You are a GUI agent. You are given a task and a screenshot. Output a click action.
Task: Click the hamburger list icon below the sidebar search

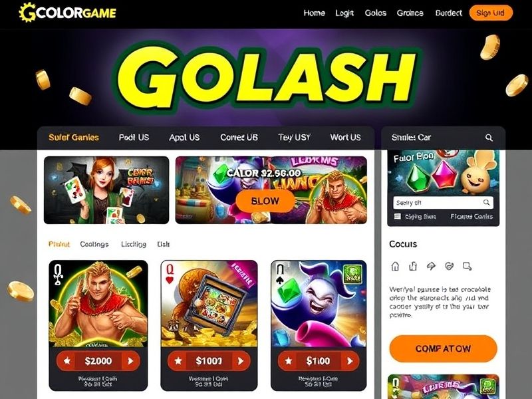click(x=397, y=217)
